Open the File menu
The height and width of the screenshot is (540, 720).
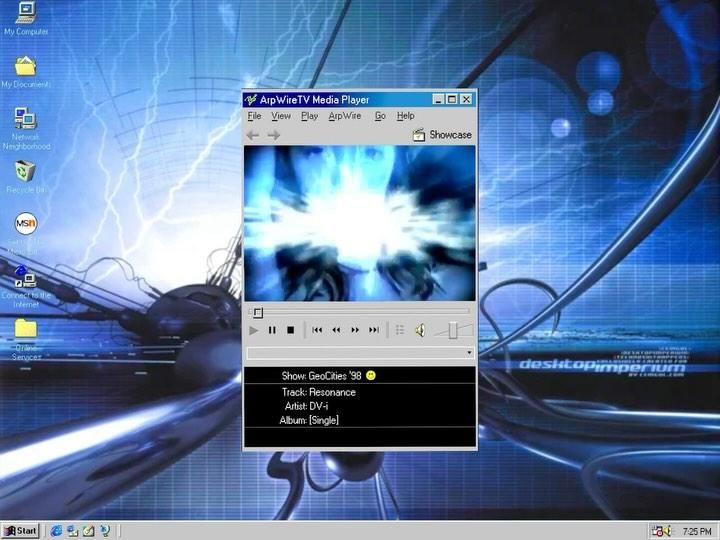coord(254,116)
